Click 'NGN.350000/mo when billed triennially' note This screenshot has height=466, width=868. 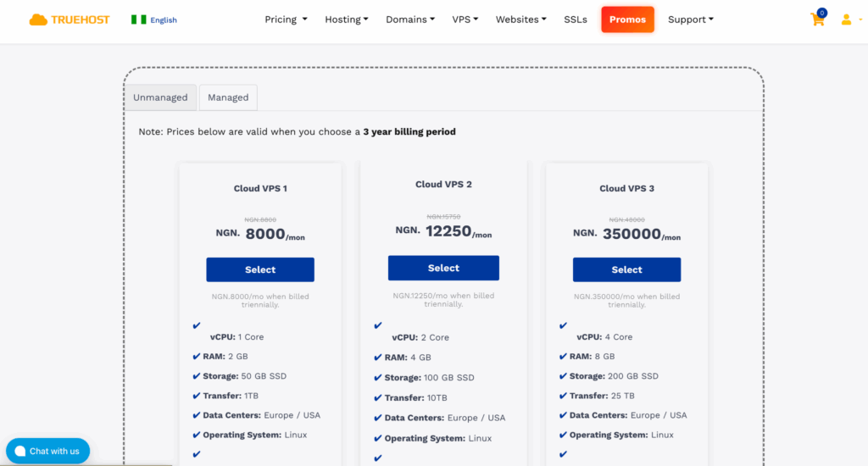(x=626, y=301)
